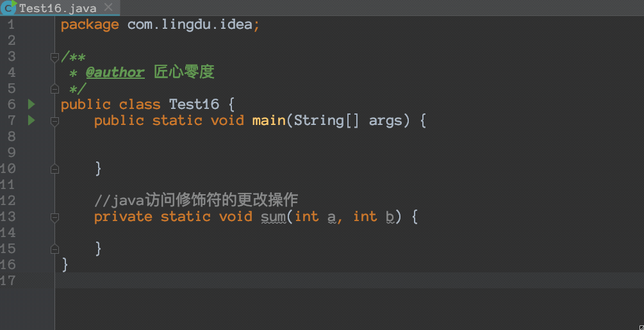Image resolution: width=644 pixels, height=330 pixels.
Task: Collapse the main method fold marker
Action: click(x=54, y=120)
